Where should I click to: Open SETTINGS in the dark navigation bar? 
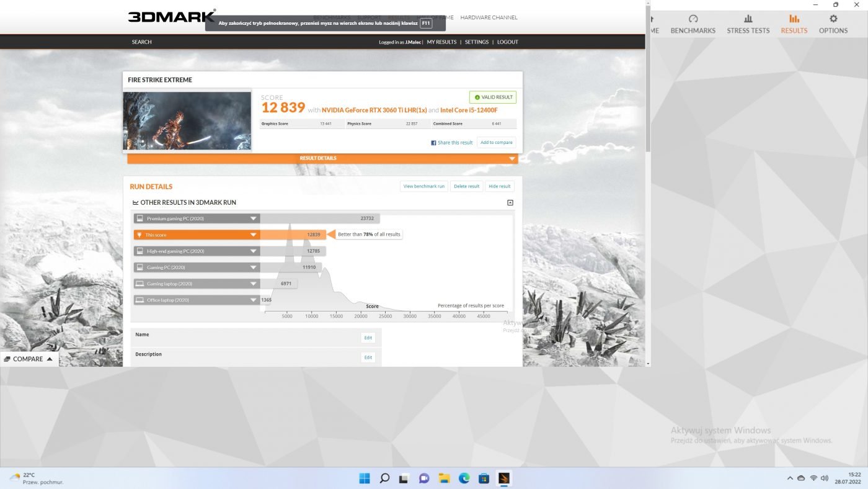[x=477, y=42]
